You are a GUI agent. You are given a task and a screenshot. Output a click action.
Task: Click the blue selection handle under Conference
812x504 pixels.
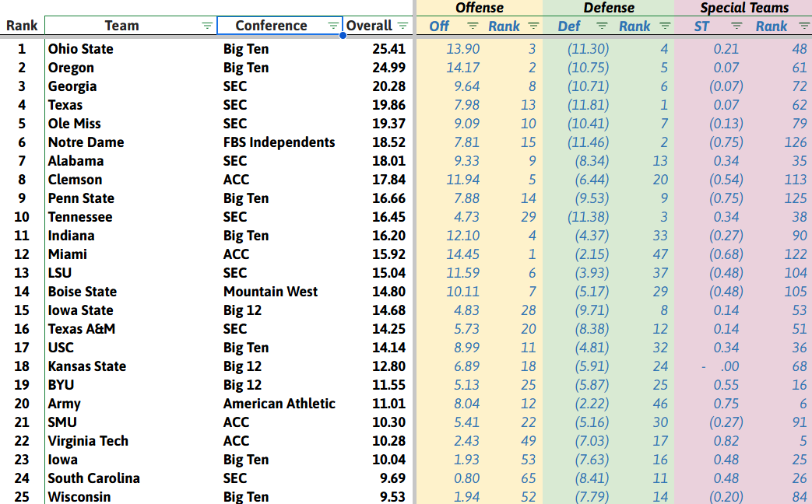coord(343,35)
